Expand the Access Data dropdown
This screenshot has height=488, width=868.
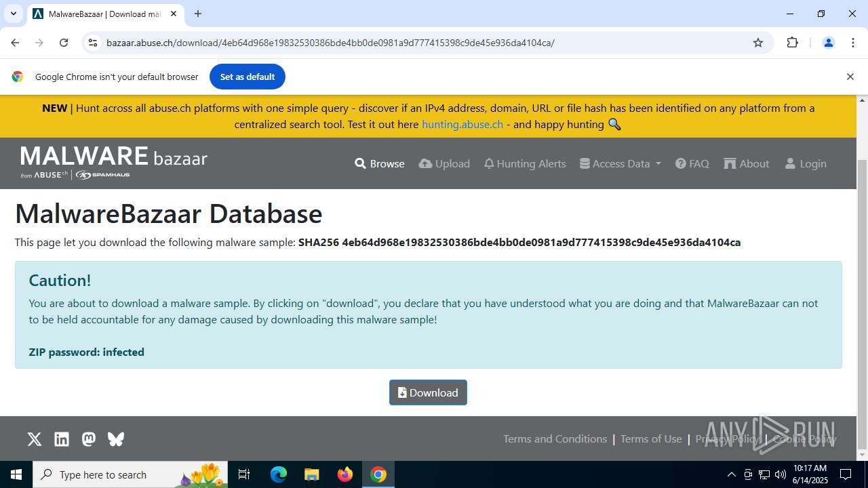pyautogui.click(x=620, y=163)
